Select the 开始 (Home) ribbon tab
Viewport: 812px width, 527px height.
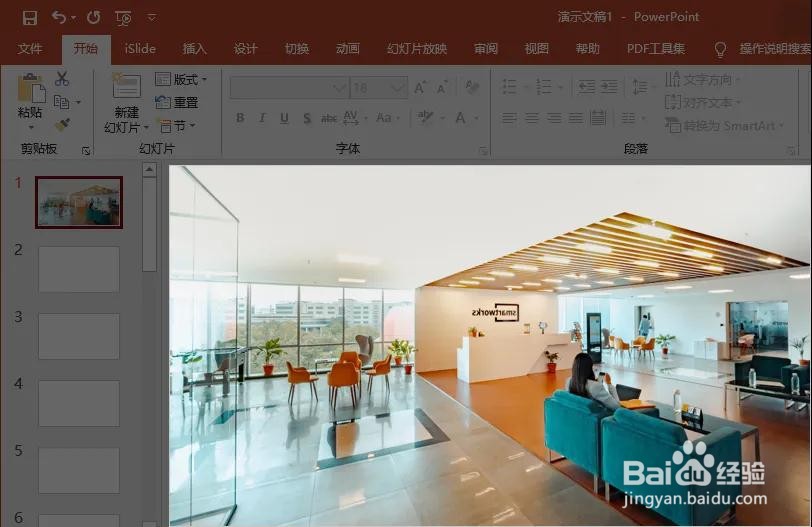point(85,49)
